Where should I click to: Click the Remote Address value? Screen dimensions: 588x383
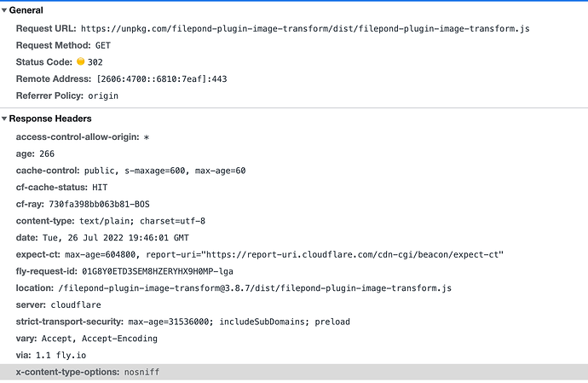point(162,79)
